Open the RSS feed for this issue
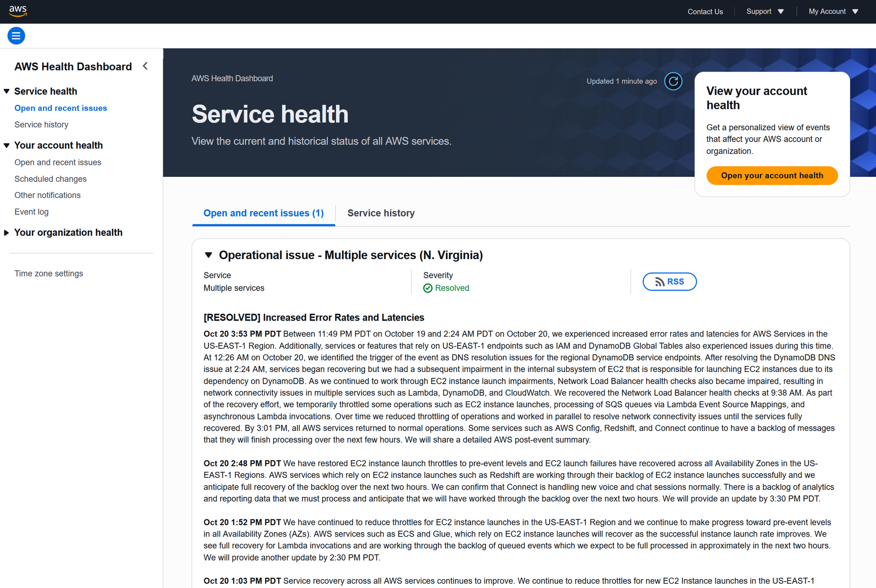Image resolution: width=876 pixels, height=588 pixels. pos(669,282)
